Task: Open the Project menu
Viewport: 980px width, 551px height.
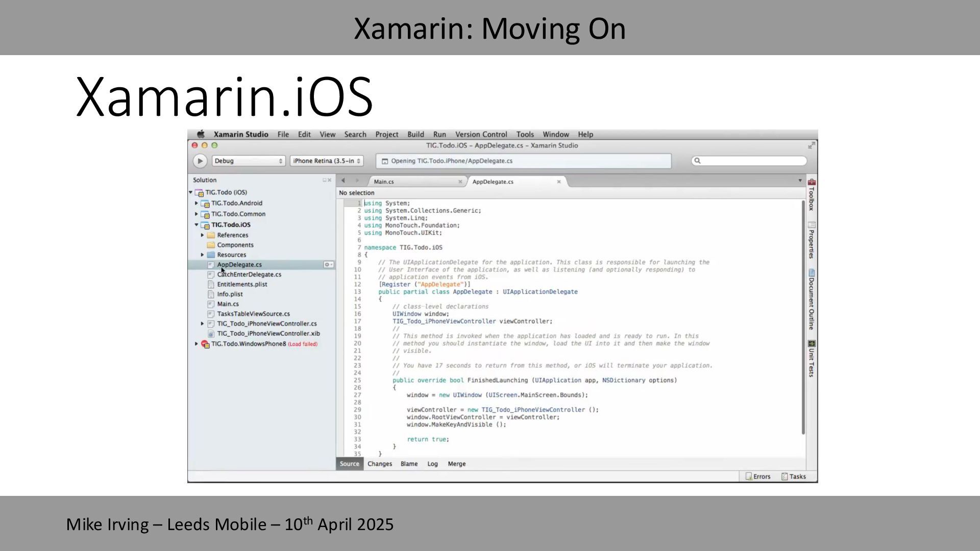Action: [387, 134]
